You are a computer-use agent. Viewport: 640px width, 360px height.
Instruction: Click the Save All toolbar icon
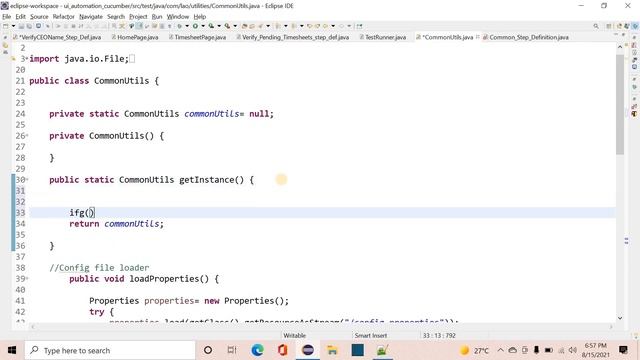pyautogui.click(x=29, y=26)
